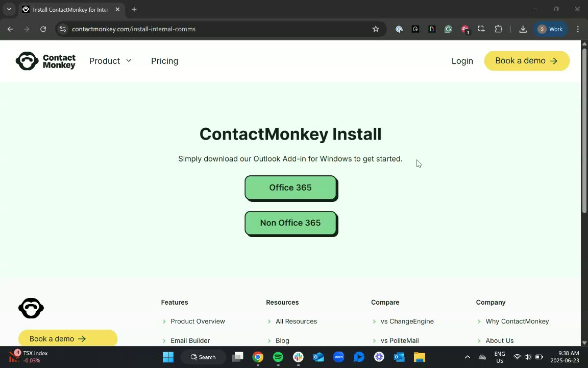Viewport: 588px width, 368px height.
Task: Open About Us footer link
Action: (x=500, y=340)
